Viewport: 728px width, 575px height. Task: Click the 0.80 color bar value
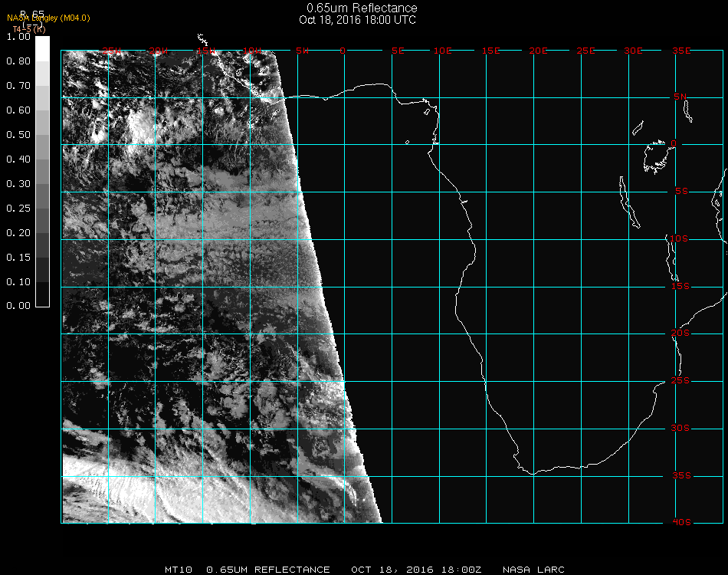pos(18,61)
